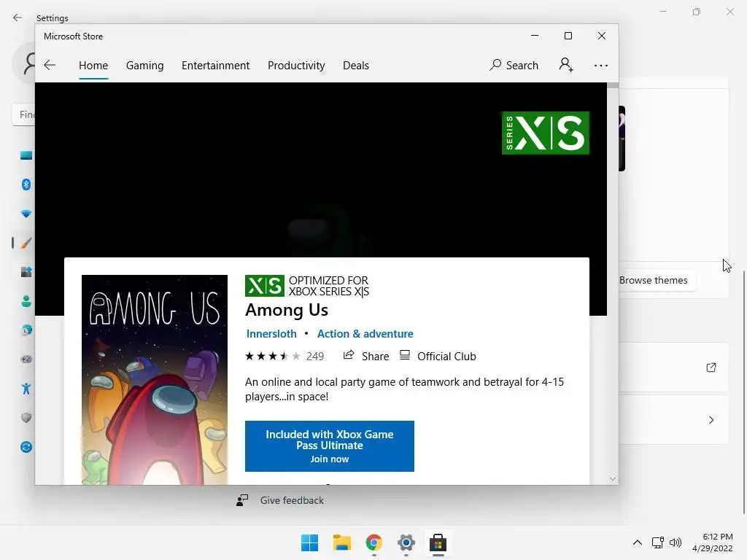Click the Among Us star rating
The height and width of the screenshot is (560, 747).
pyautogui.click(x=273, y=356)
